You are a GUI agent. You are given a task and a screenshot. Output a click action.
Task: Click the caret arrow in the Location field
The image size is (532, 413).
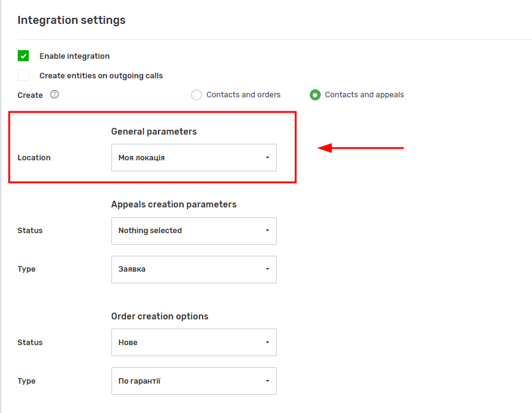point(268,158)
